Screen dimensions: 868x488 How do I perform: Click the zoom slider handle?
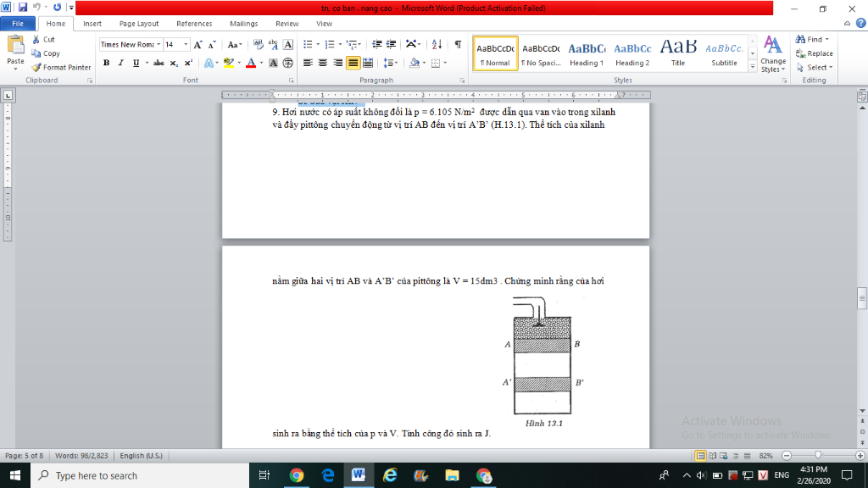coord(818,456)
